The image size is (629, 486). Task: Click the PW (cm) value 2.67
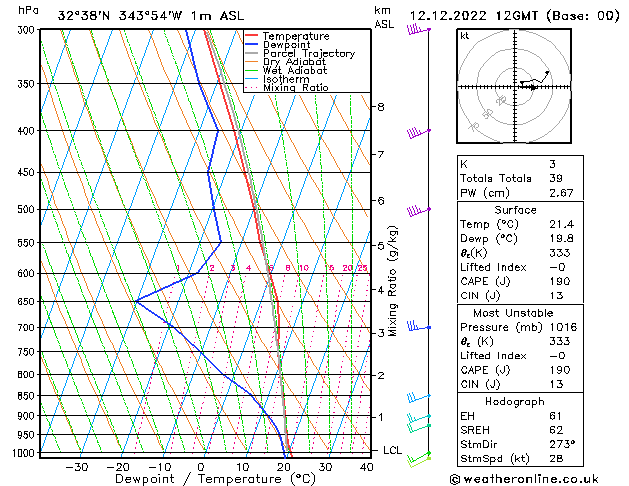[x=561, y=193]
